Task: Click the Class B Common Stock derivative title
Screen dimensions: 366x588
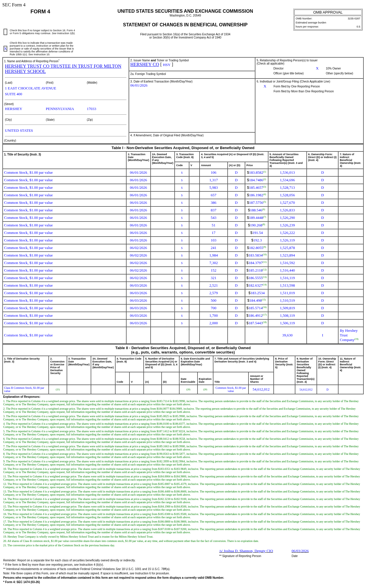Action: (x=24, y=389)
